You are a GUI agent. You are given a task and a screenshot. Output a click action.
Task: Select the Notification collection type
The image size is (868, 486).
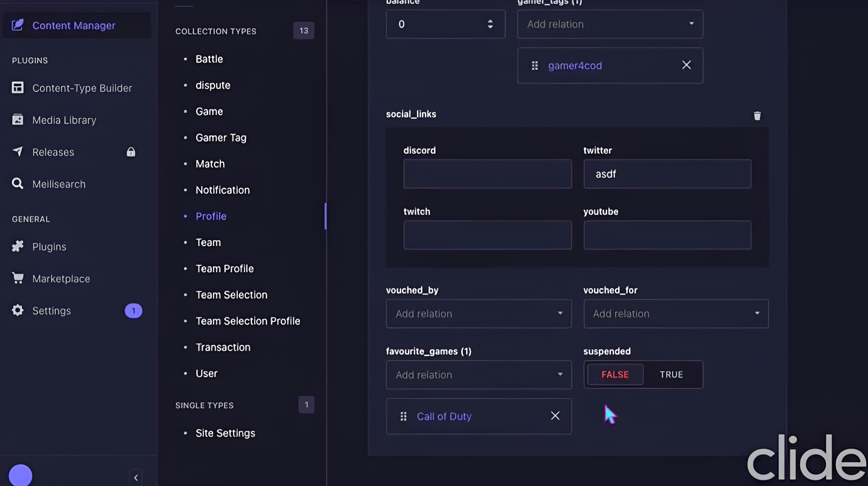(x=223, y=190)
